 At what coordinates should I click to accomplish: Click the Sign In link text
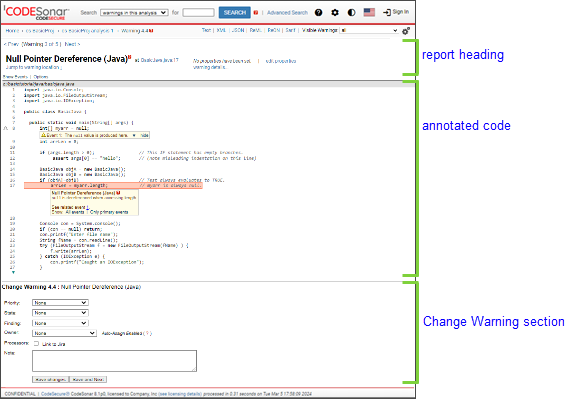click(401, 12)
